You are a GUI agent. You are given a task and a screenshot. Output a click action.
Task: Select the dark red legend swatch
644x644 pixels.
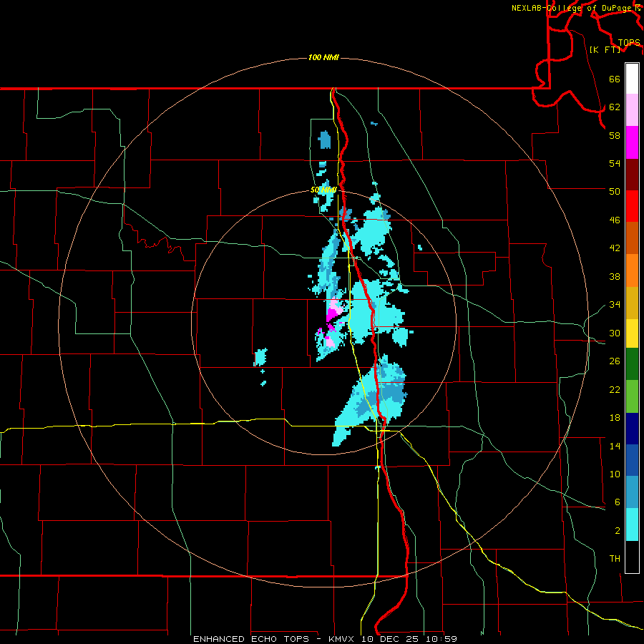pyautogui.click(x=632, y=175)
